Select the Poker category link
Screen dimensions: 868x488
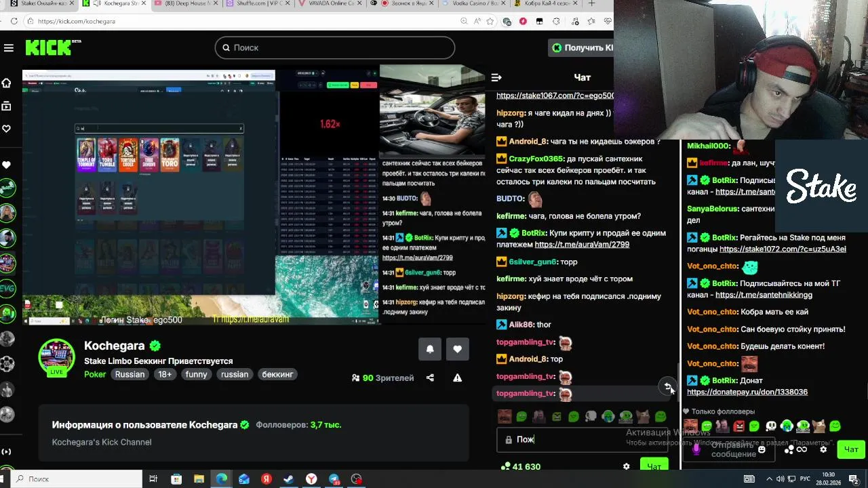coord(95,374)
